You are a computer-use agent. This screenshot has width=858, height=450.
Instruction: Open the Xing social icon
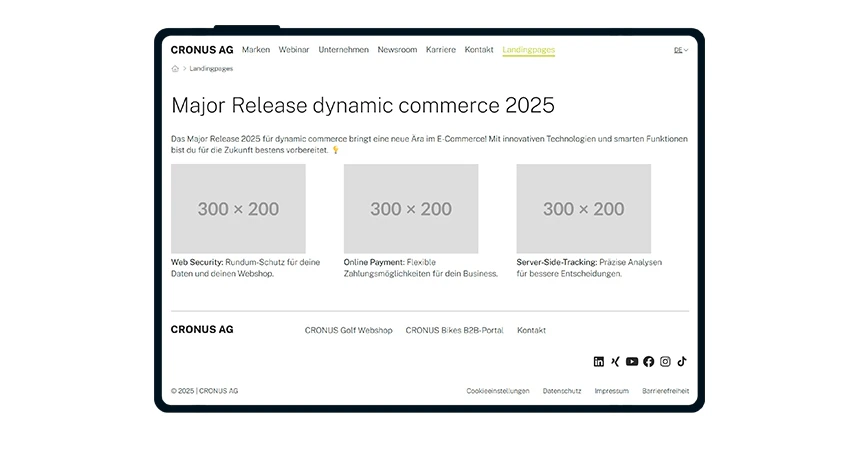616,361
